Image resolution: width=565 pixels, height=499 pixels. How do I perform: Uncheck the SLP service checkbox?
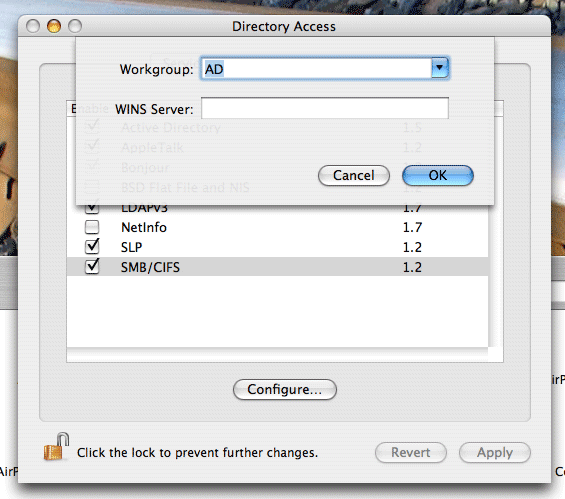92,247
